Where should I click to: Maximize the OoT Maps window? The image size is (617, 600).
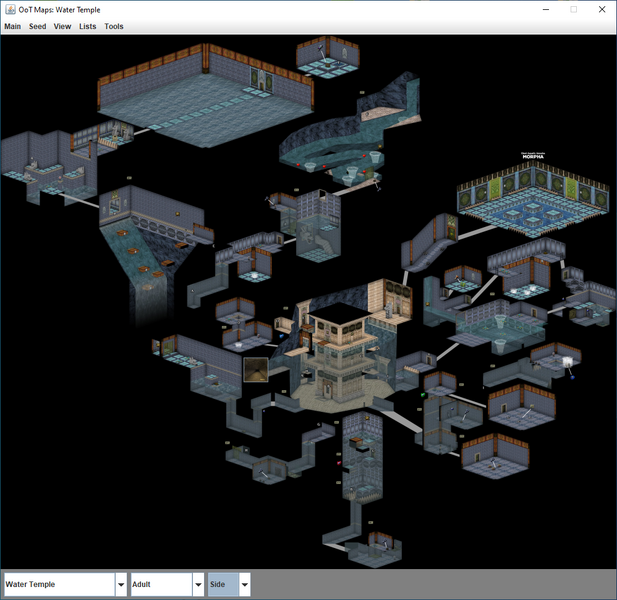(x=573, y=10)
